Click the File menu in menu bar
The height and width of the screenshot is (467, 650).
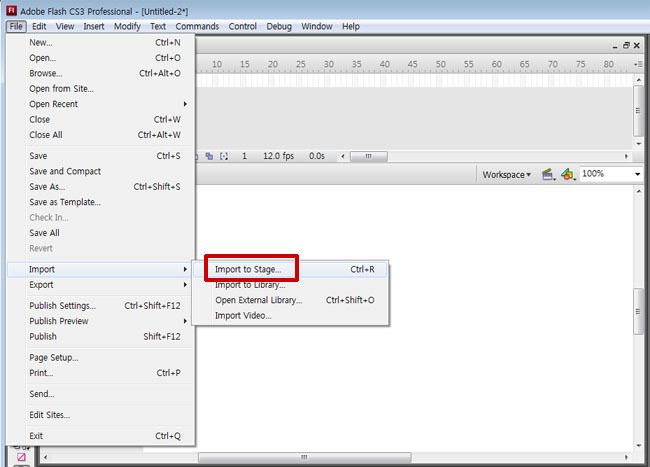(x=16, y=27)
